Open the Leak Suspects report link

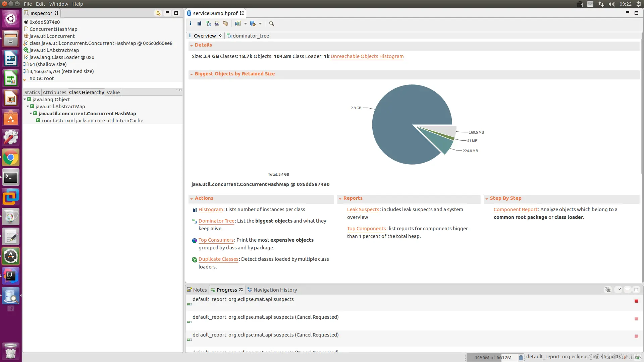click(x=363, y=209)
